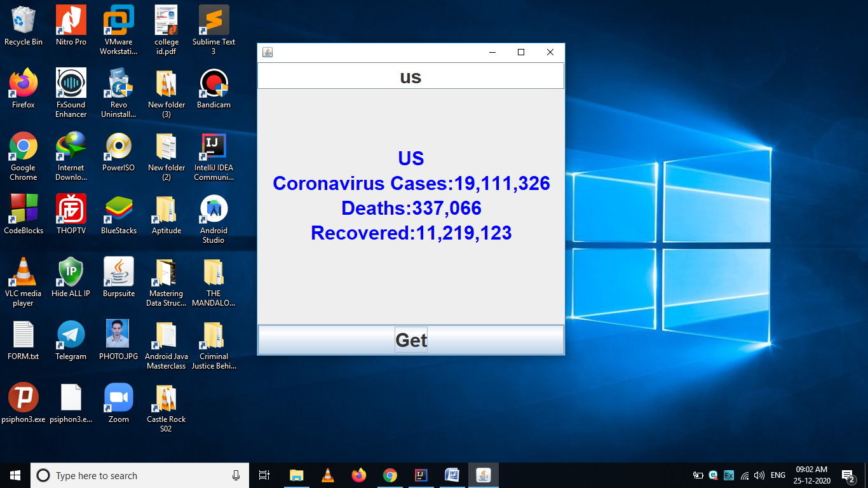Open the clock and calendar showing 09:02 AM
Screen dimensions: 868x488
click(x=811, y=475)
